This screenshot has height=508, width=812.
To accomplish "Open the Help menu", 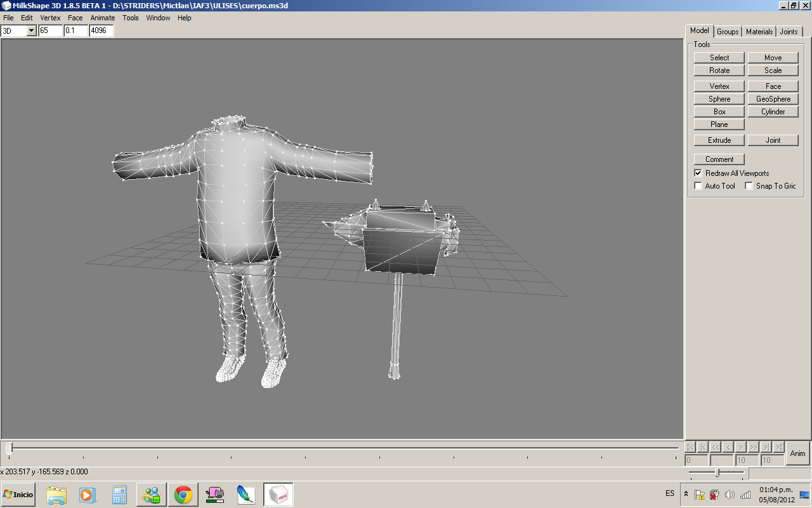I will [x=184, y=18].
